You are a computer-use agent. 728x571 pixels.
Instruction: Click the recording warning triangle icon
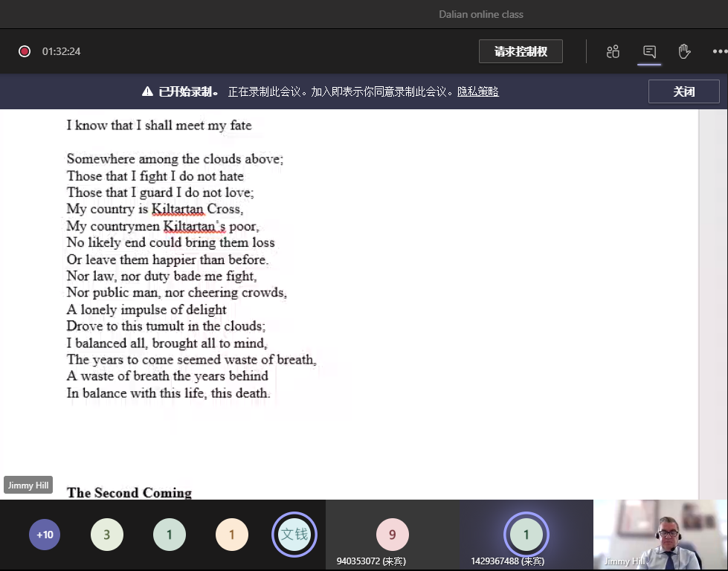coord(147,91)
